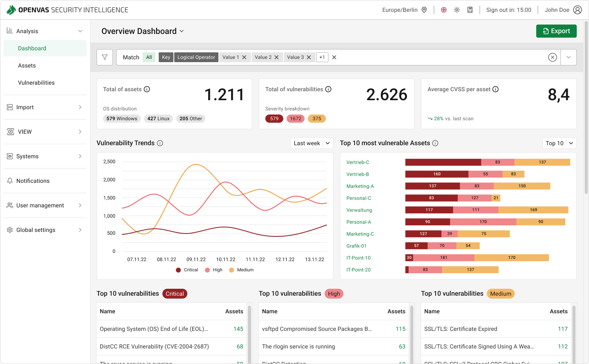Open the Vulnerabilities menu item
This screenshot has height=364, width=589.
(x=45, y=83)
